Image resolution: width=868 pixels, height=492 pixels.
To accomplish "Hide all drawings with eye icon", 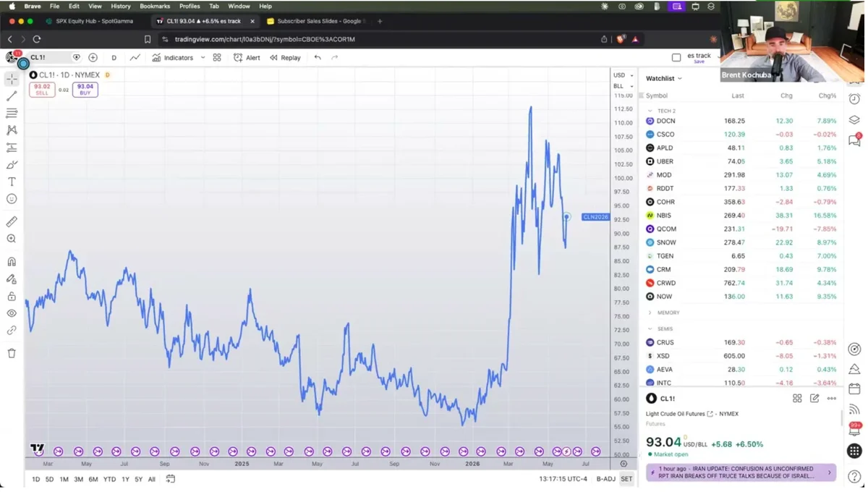I will [12, 313].
